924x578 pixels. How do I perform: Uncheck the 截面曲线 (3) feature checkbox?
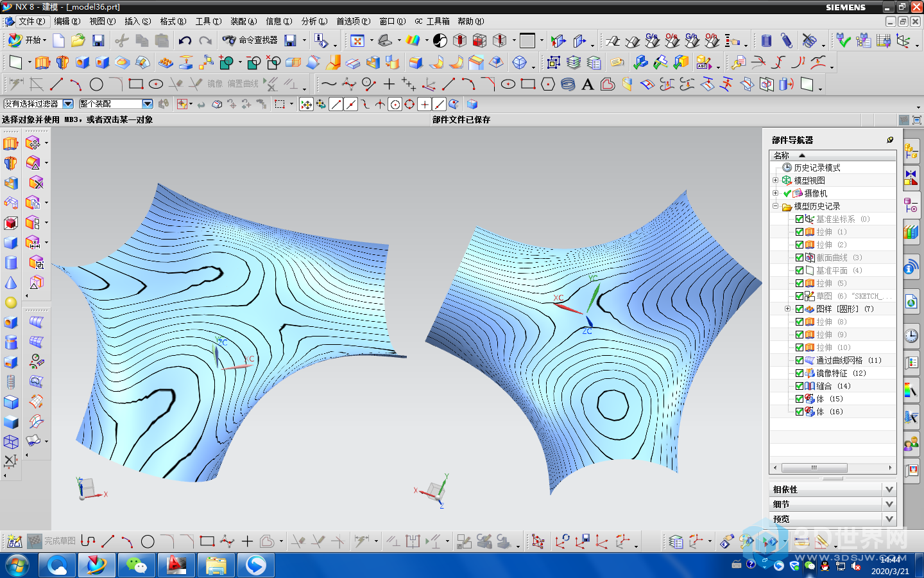click(x=800, y=258)
